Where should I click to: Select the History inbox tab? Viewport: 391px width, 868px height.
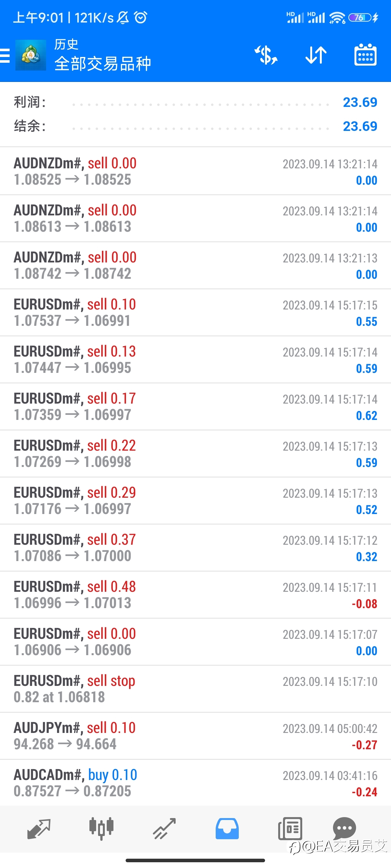tap(227, 829)
